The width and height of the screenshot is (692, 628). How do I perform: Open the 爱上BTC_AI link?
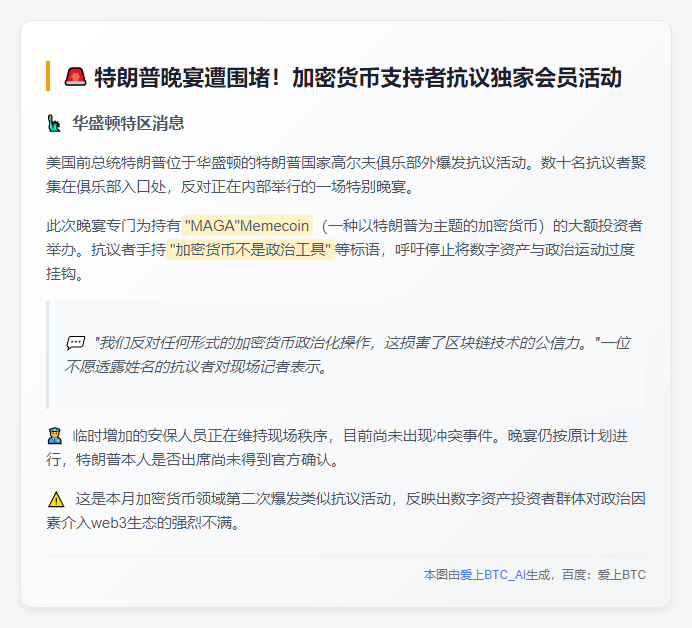click(493, 575)
